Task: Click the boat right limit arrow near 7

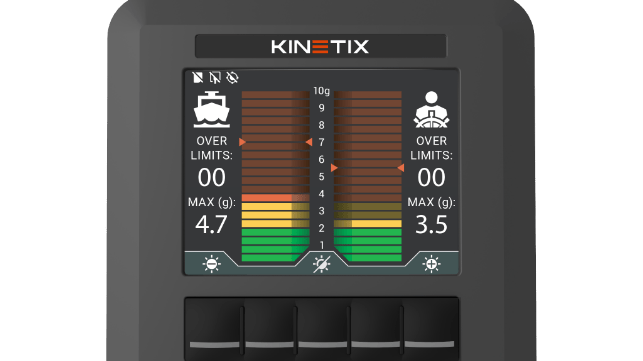Action: click(x=309, y=142)
